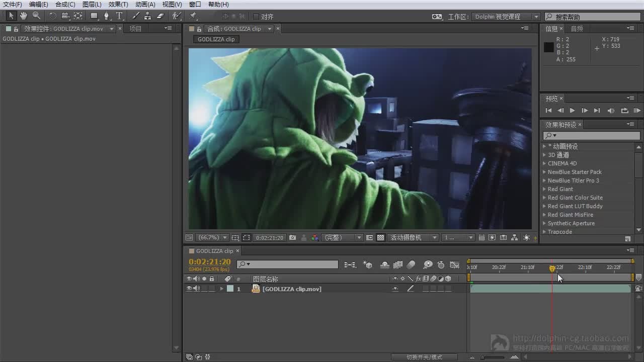644x362 pixels.
Task: Hide GODLIZZA clip.mov layer video eye
Action: [190, 289]
